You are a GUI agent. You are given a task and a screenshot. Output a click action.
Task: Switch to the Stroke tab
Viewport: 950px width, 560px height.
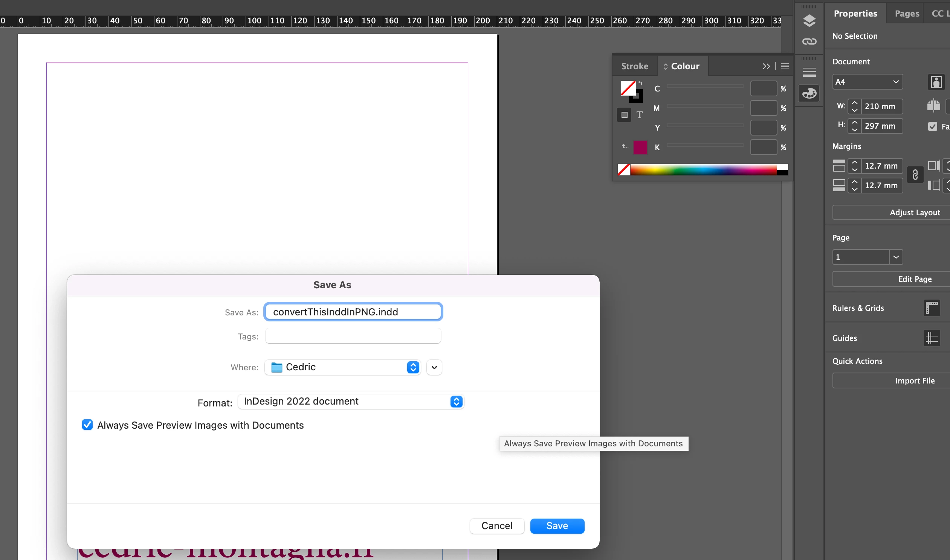[x=634, y=66]
